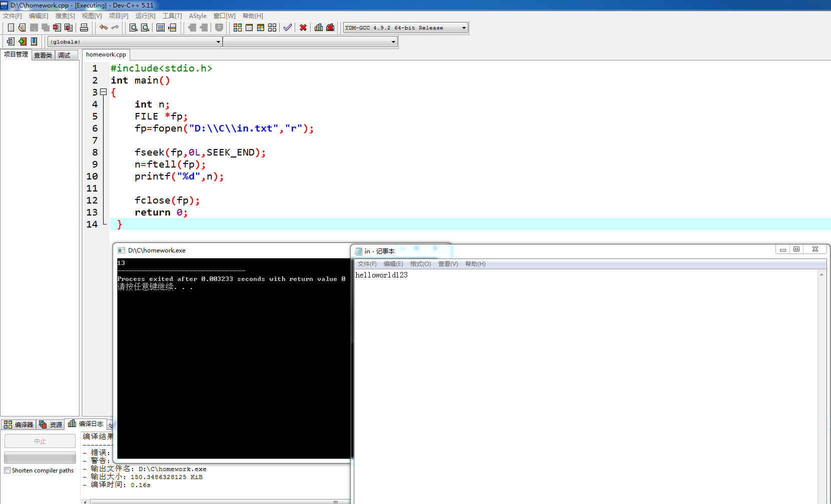
Task: Open the 文件(F) menu in Notepad
Action: pos(367,264)
